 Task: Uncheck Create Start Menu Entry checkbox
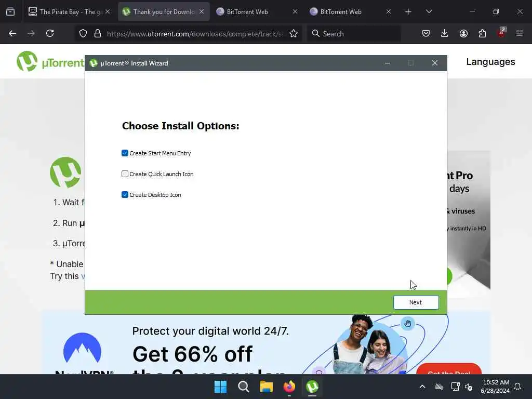pos(125,153)
